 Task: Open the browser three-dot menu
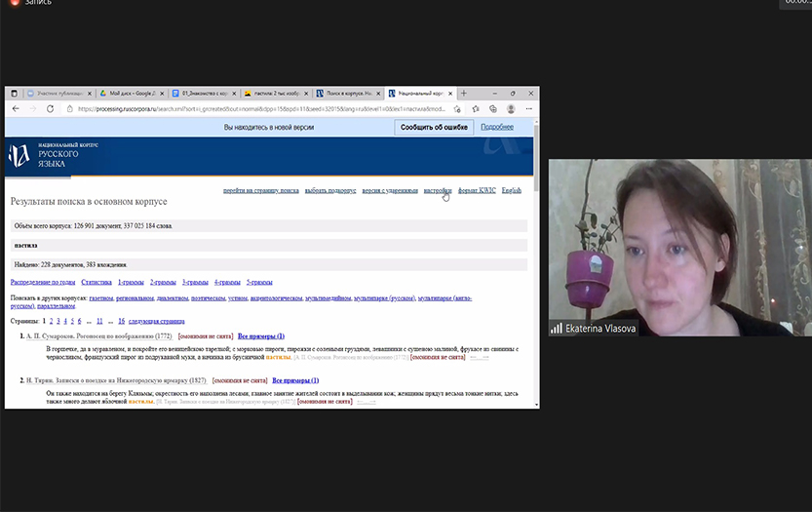pos(527,109)
